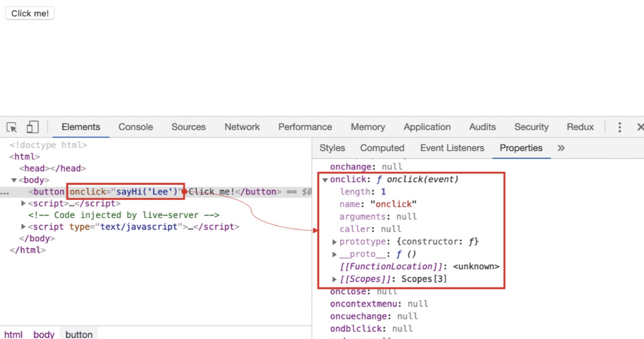Switch to the Console tab
This screenshot has width=644, height=339.
coord(135,127)
